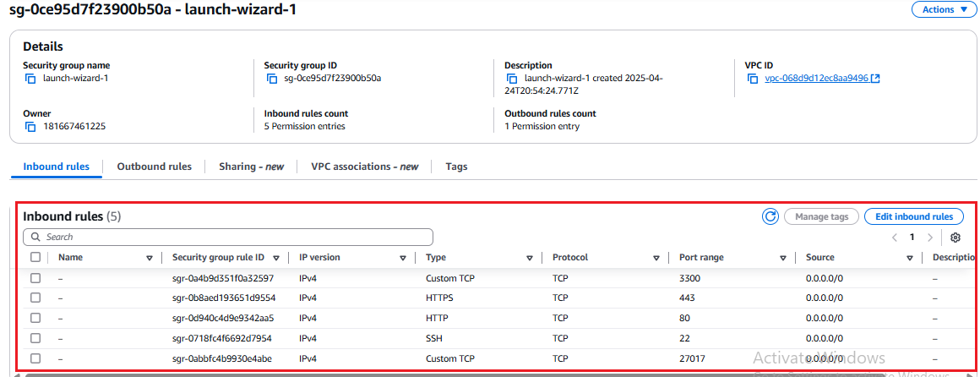
Task: Click source 0.0.0.0/0 in SSH row
Action: point(825,338)
